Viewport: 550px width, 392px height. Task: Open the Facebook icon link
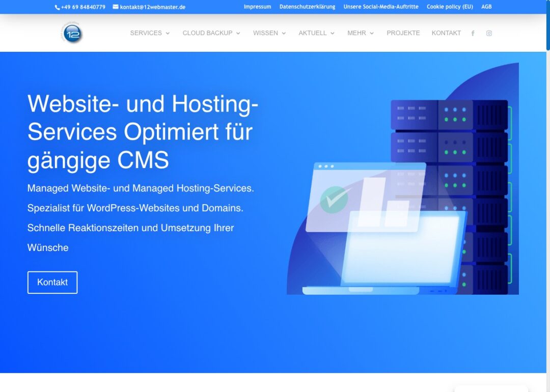tap(473, 33)
